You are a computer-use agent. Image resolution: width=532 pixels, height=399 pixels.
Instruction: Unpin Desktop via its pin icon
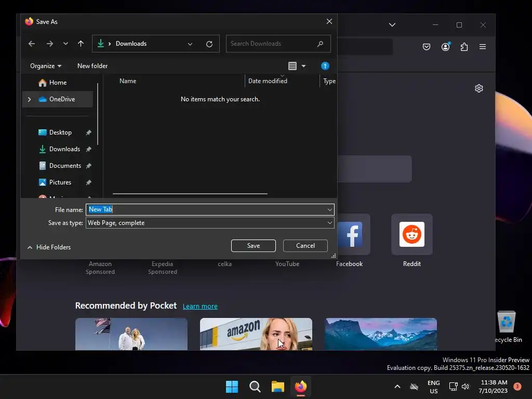[88, 132]
